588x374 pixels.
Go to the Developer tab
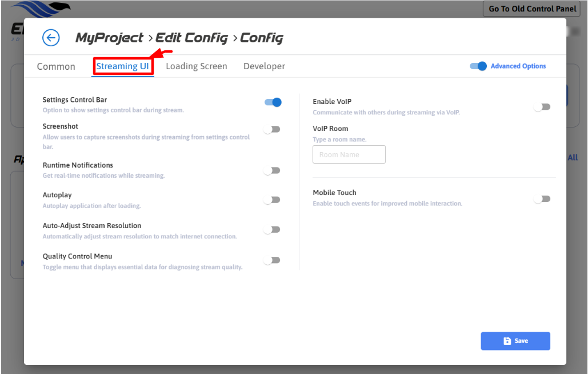click(x=264, y=66)
